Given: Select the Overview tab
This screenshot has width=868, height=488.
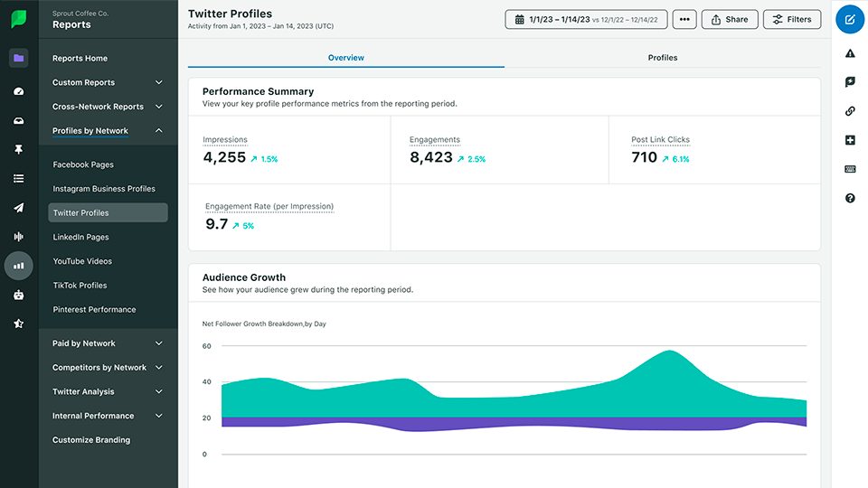Looking at the screenshot, I should pos(345,58).
